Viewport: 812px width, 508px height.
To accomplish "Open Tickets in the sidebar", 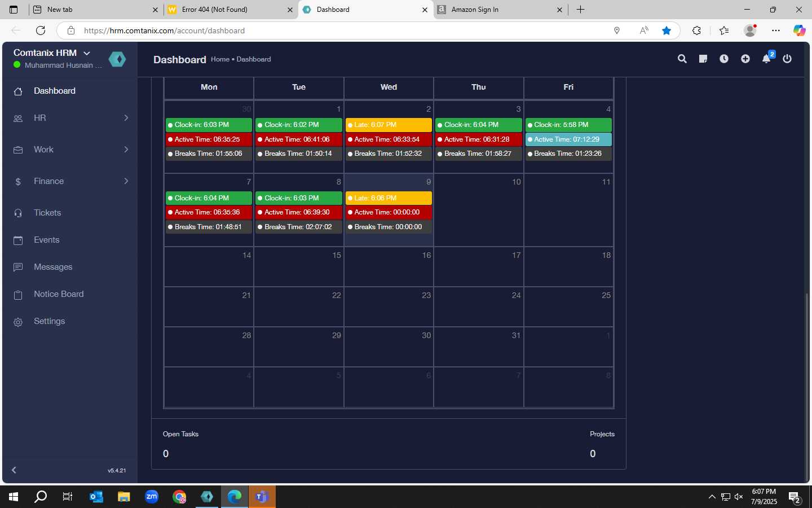I will 47,213.
